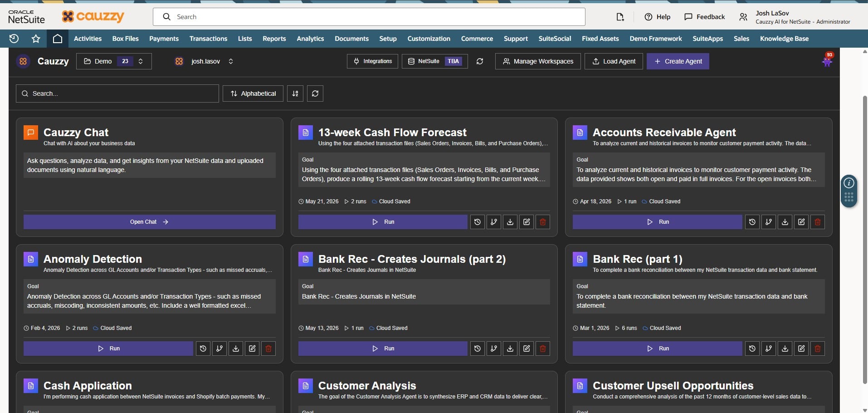Expand the Demo workspace selector

pos(114,61)
